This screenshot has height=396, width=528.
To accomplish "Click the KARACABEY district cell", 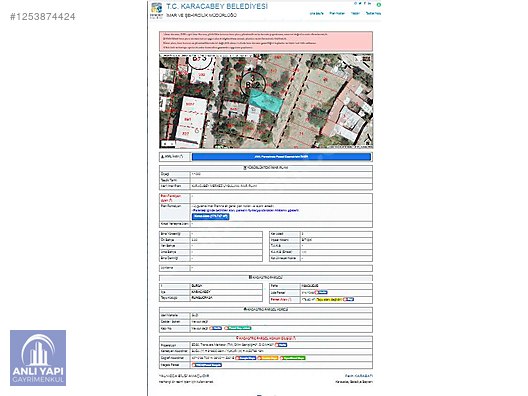I will 226,292.
